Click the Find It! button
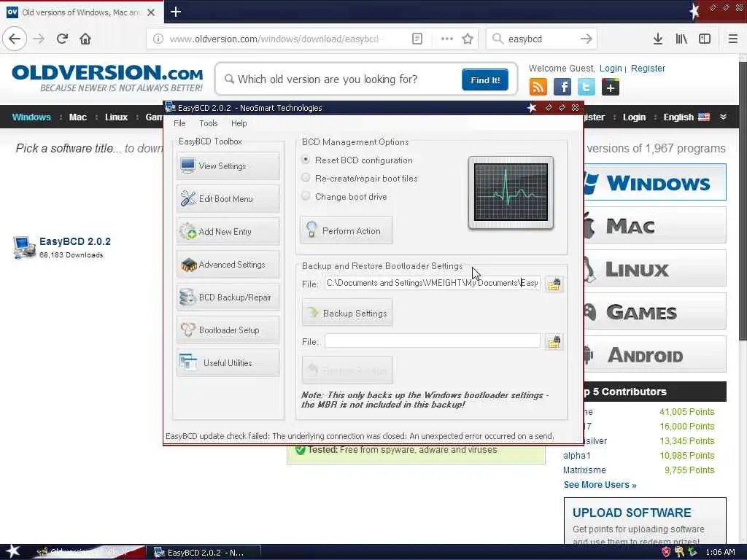The height and width of the screenshot is (560, 747). [485, 79]
